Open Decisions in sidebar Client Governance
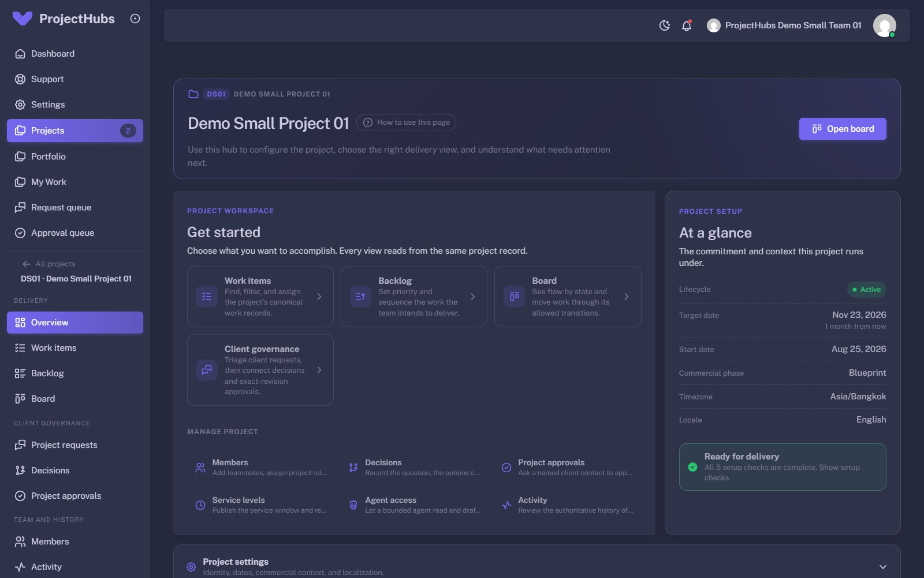The width and height of the screenshot is (924, 578). pos(75,470)
